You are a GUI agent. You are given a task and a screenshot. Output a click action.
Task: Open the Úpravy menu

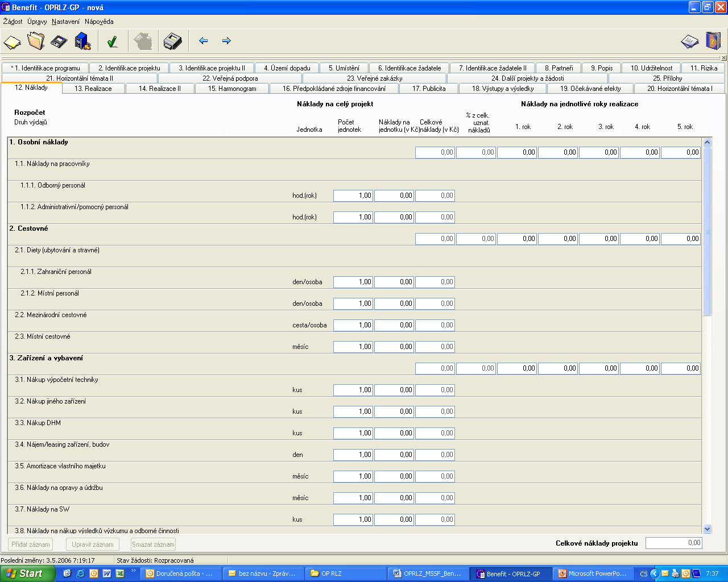pyautogui.click(x=37, y=22)
